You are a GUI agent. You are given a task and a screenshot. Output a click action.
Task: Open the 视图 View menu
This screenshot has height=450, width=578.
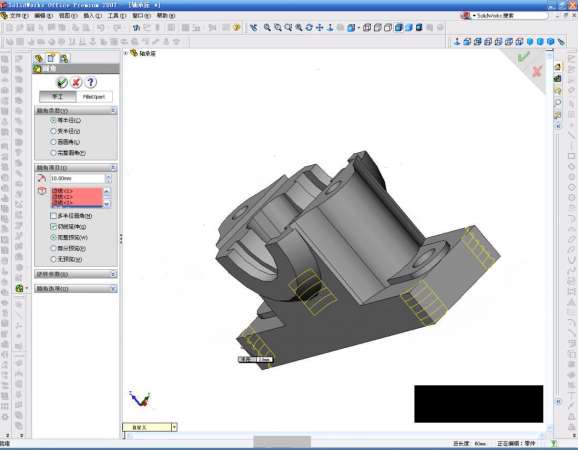point(68,15)
